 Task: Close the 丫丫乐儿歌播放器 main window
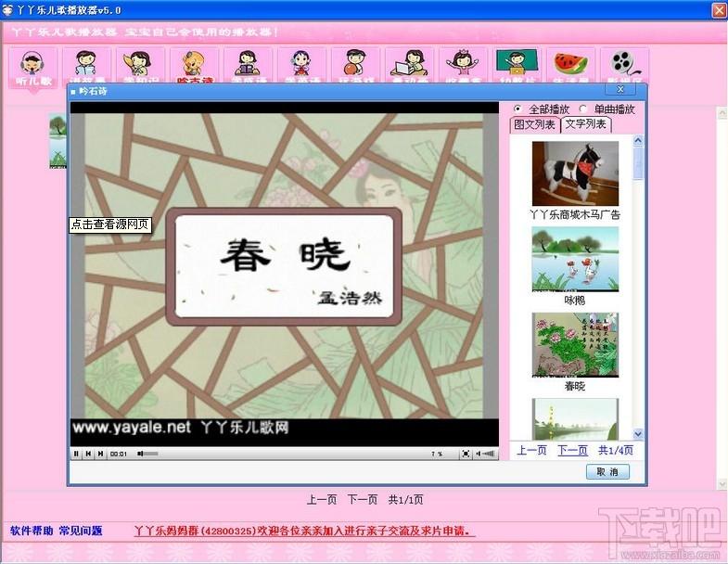click(x=719, y=10)
